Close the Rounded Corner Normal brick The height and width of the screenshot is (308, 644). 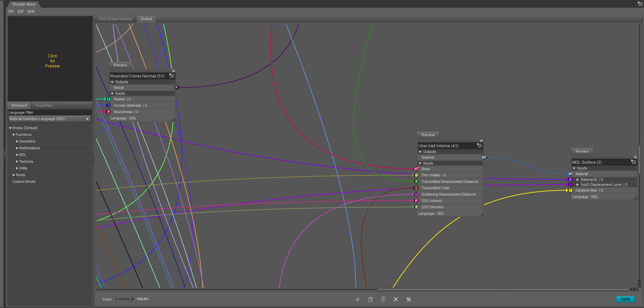coord(173,71)
